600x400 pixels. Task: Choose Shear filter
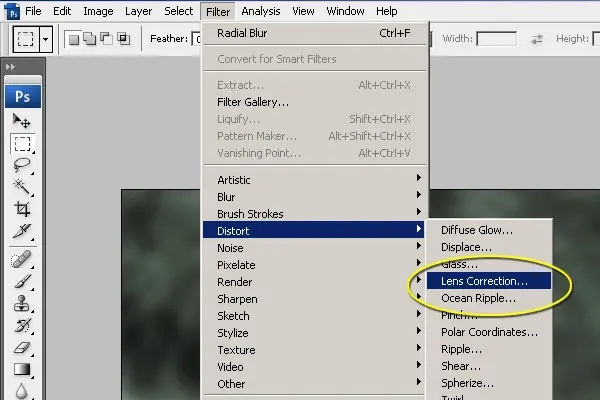coord(489,366)
